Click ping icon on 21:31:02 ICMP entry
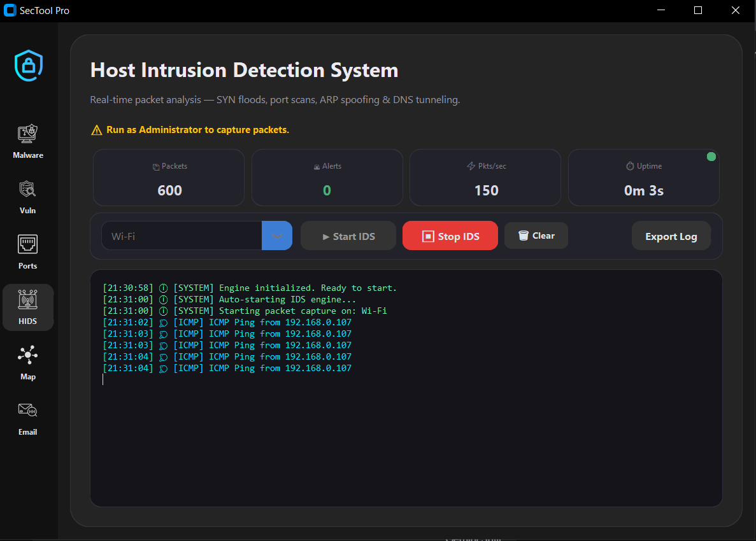 click(164, 323)
